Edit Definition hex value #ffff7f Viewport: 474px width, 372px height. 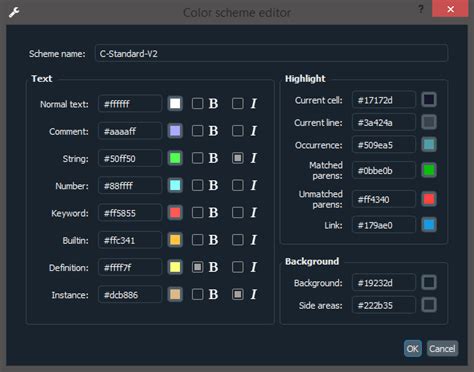pyautogui.click(x=130, y=267)
